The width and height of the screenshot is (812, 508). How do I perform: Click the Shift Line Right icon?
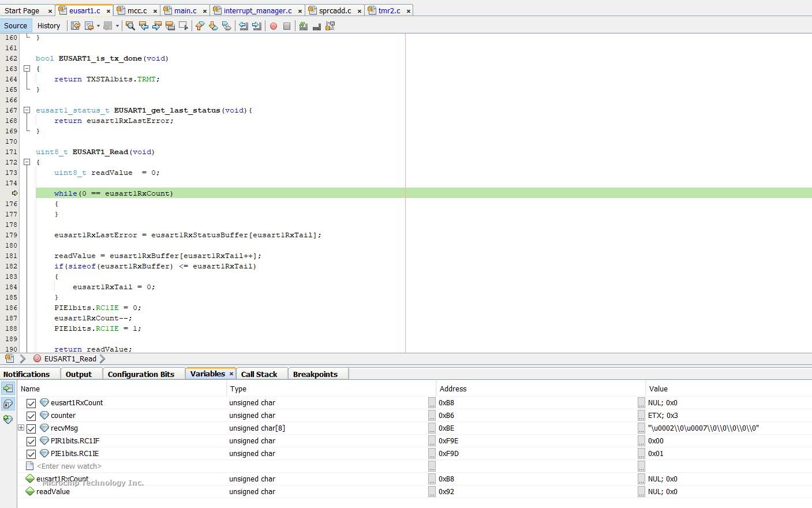coord(257,26)
